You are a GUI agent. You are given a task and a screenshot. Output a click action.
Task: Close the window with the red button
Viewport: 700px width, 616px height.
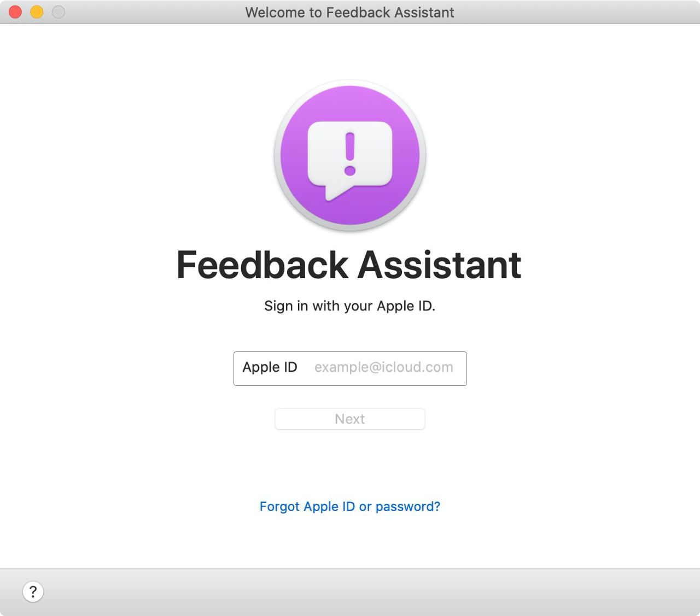click(x=15, y=12)
